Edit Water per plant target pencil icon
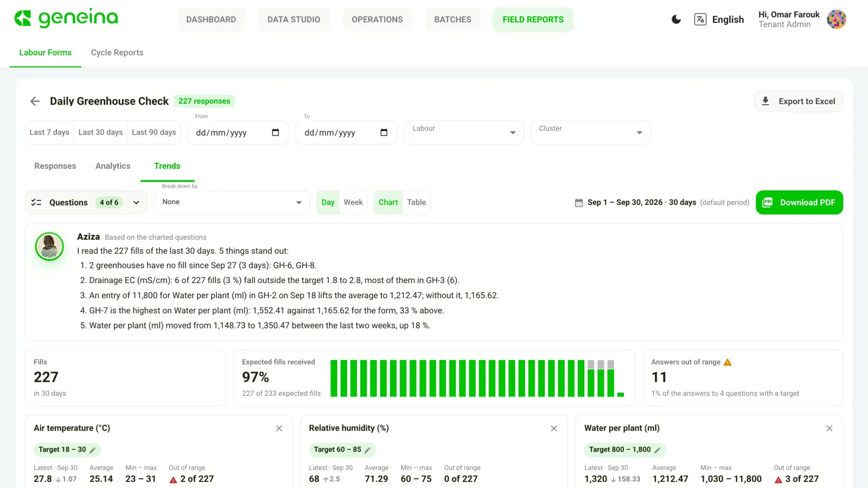 coord(658,450)
